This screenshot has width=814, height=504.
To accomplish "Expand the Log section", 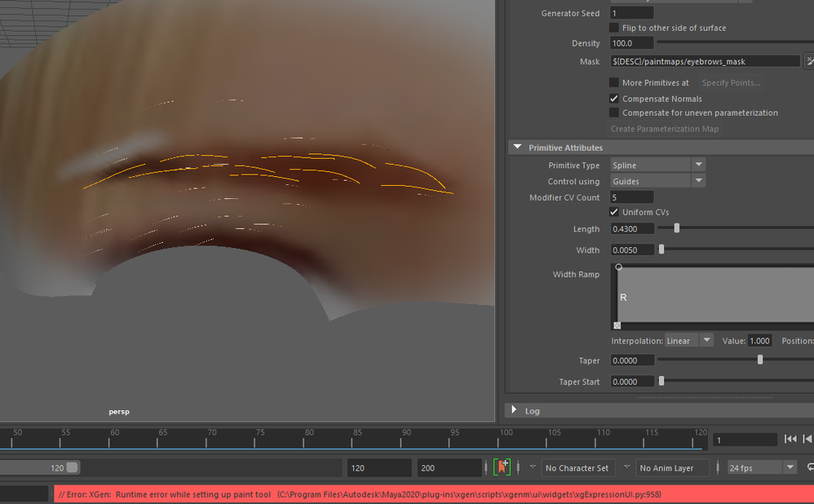I will coord(514,410).
